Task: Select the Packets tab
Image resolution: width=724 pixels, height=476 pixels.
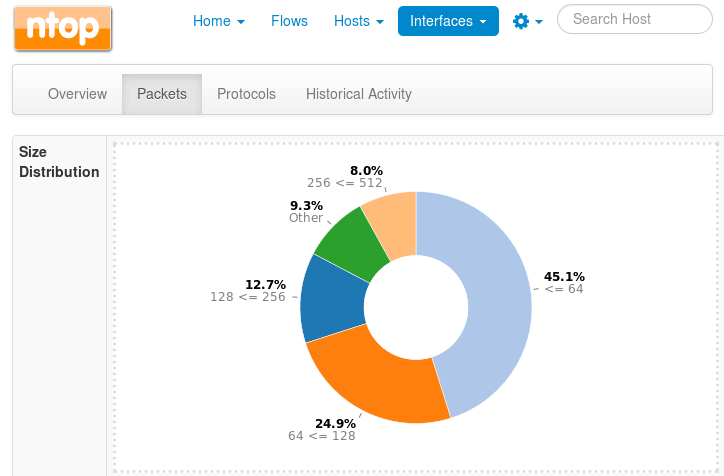Action: click(x=162, y=94)
